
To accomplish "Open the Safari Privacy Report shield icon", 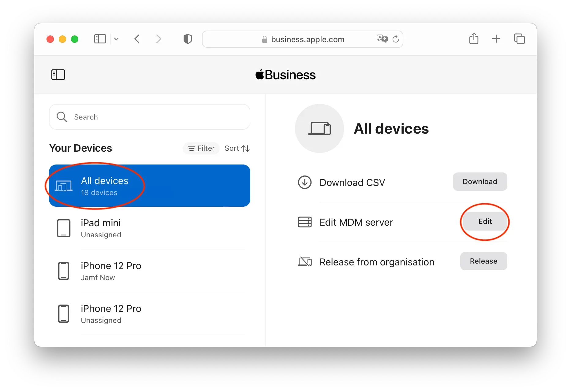I will pos(188,39).
